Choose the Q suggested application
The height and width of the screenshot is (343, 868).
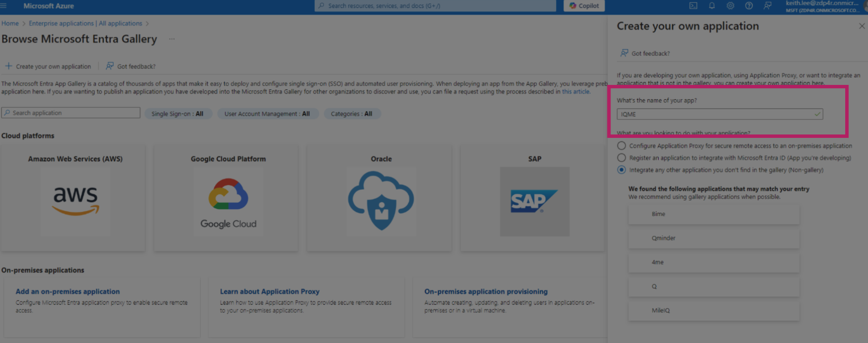click(x=714, y=287)
